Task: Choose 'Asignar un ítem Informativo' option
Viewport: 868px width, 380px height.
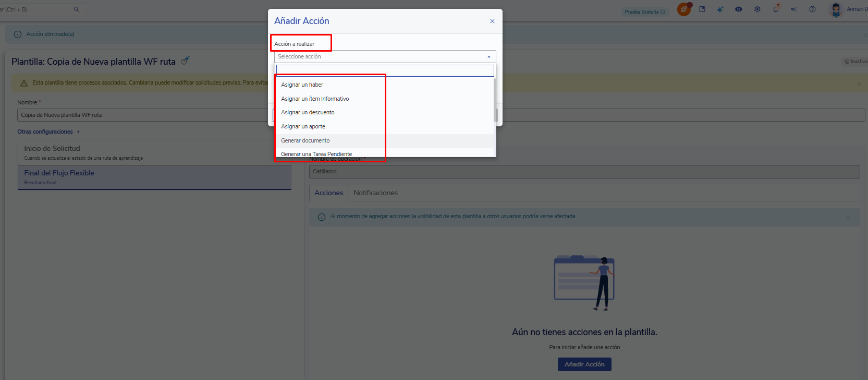Action: pyautogui.click(x=315, y=99)
